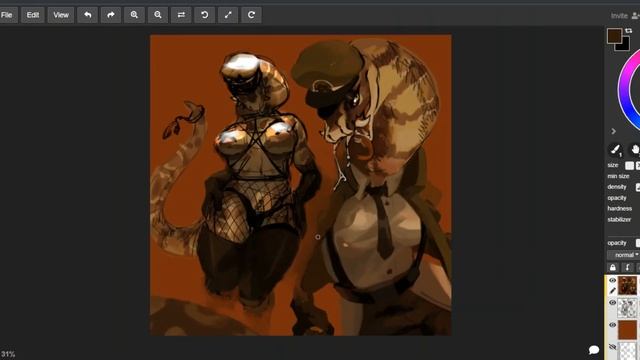640x360 pixels.
Task: Click the Zoom out magnifier icon
Action: pyautogui.click(x=158, y=15)
